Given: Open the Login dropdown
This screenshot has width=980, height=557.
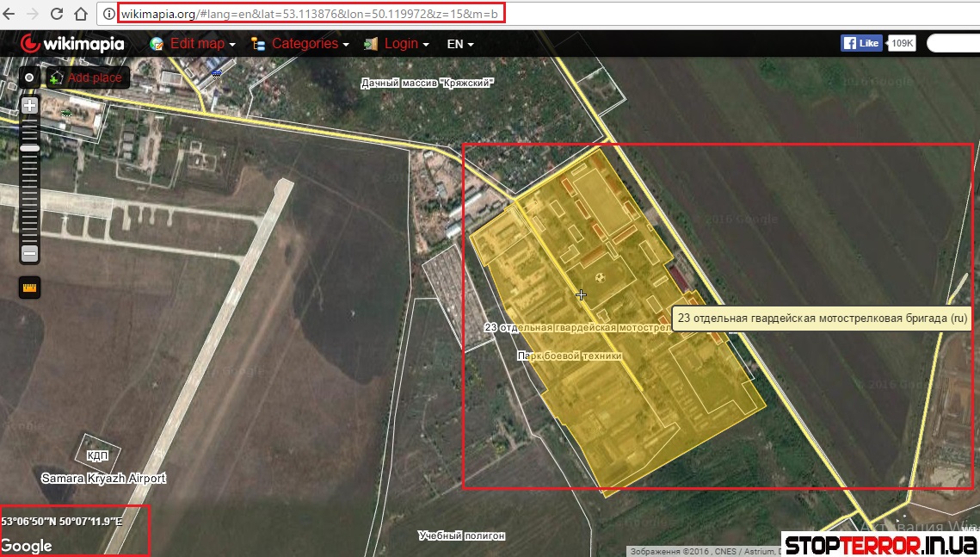Looking at the screenshot, I should point(401,44).
